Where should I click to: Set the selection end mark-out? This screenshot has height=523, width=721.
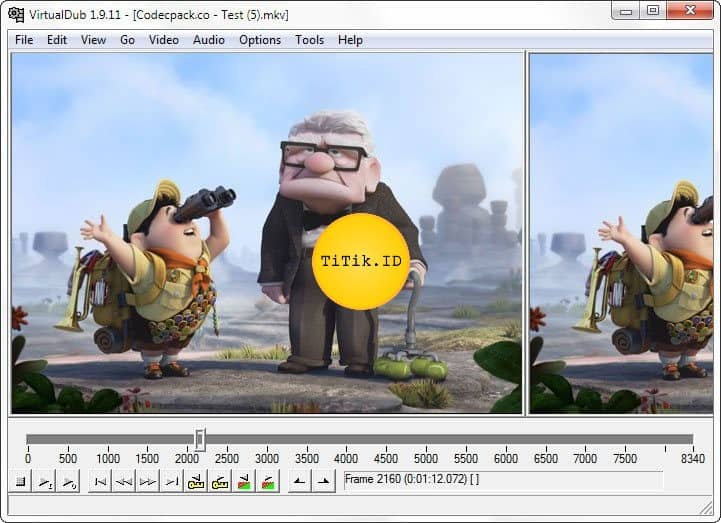(x=323, y=482)
